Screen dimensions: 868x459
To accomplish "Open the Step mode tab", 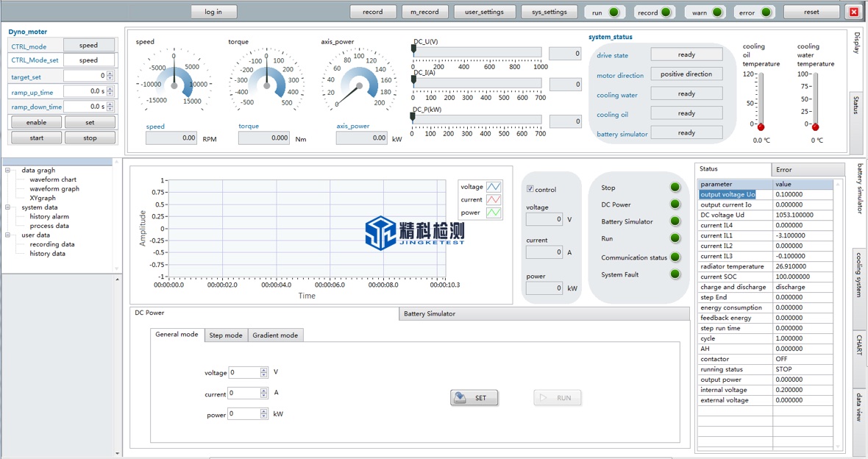I will 225,335.
